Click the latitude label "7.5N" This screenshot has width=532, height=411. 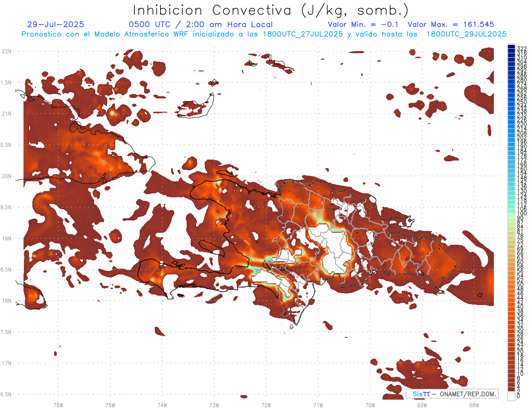6,332
